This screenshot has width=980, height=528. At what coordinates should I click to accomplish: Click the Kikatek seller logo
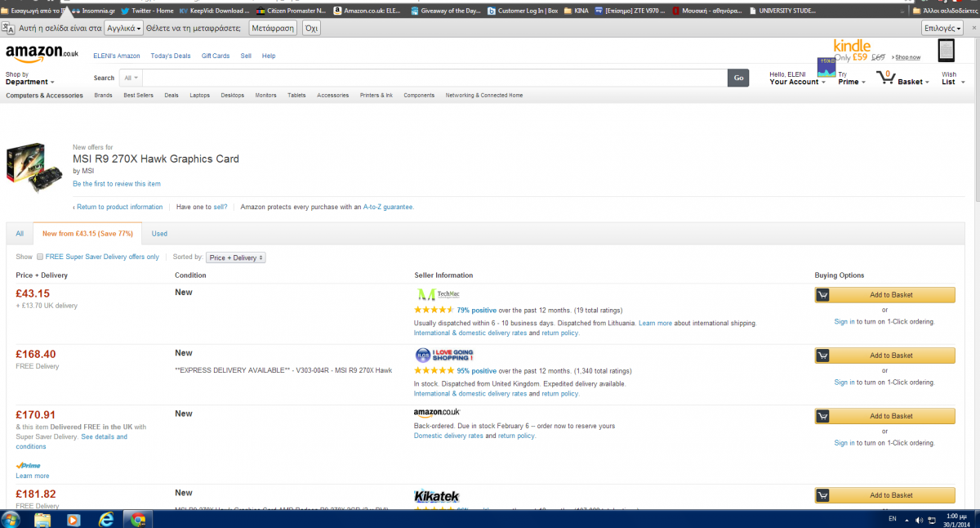click(x=437, y=496)
